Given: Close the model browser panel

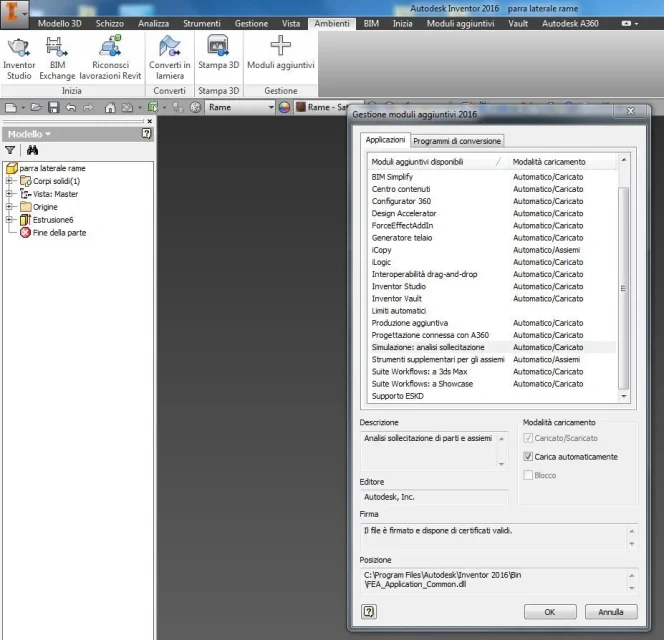Looking at the screenshot, I should point(149,121).
